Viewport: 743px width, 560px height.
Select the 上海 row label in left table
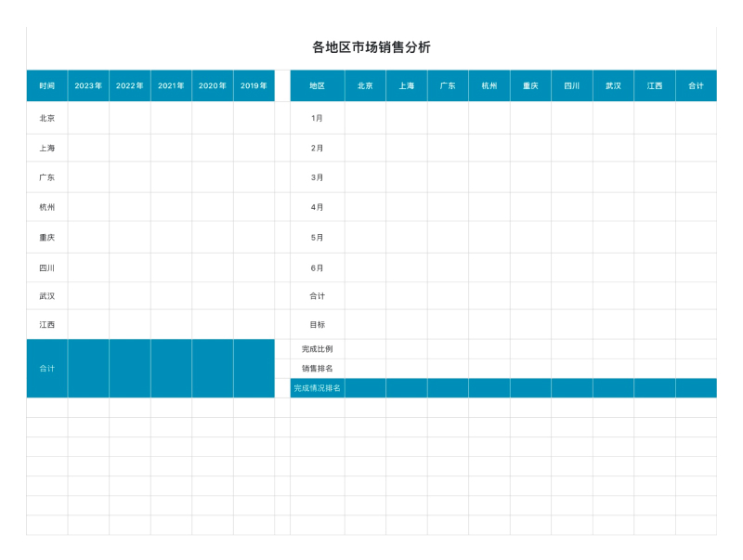click(x=47, y=148)
